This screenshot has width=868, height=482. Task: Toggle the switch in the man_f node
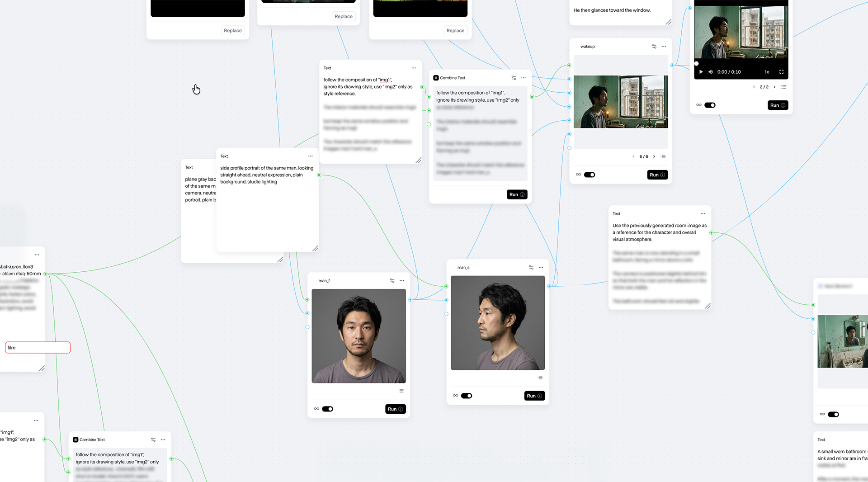328,409
